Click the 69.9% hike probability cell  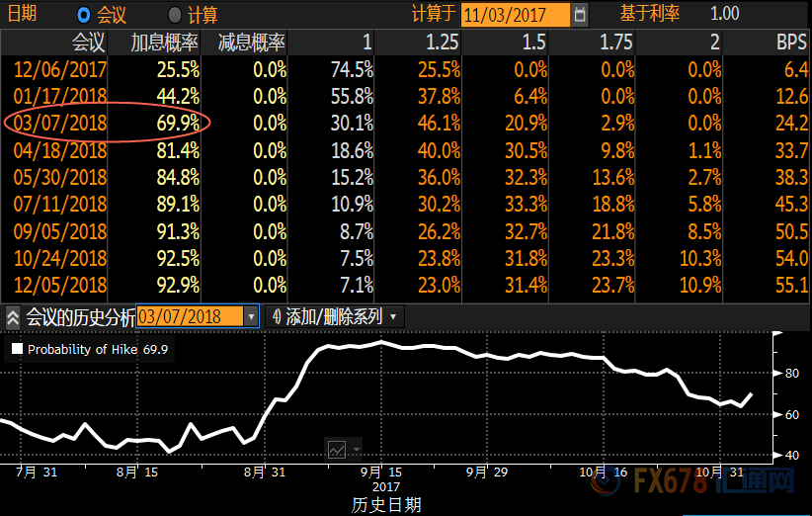pyautogui.click(x=179, y=124)
